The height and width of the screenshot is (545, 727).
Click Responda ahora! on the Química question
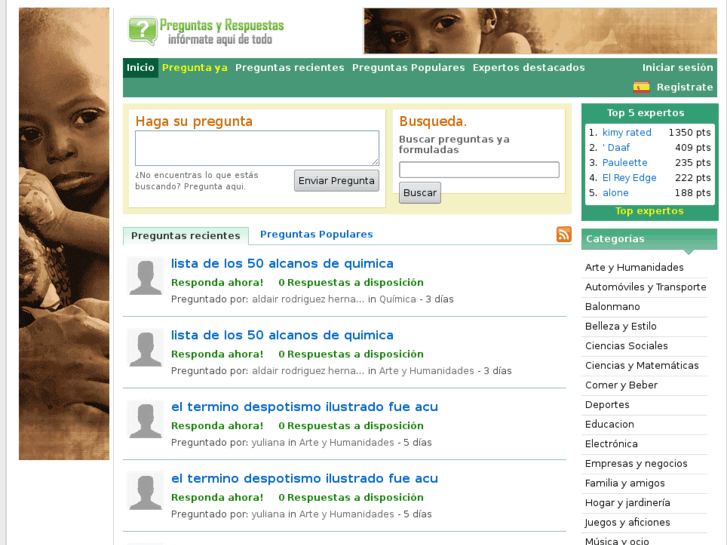pos(217,282)
